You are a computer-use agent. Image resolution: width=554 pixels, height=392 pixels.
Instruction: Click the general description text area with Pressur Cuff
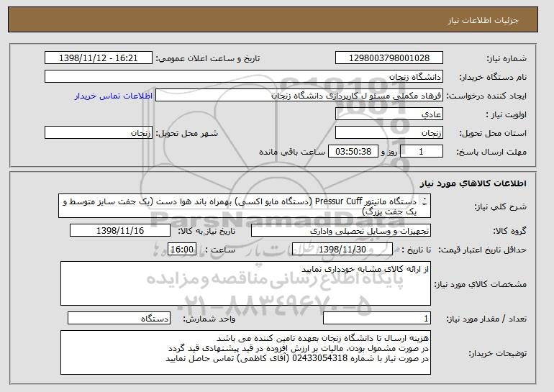[x=245, y=206]
